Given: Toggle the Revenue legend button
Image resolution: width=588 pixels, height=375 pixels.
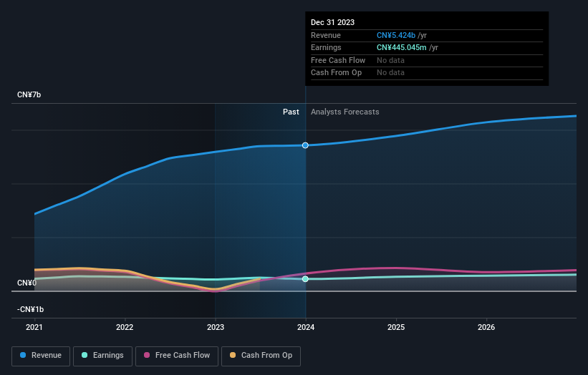Looking at the screenshot, I should click(x=41, y=356).
